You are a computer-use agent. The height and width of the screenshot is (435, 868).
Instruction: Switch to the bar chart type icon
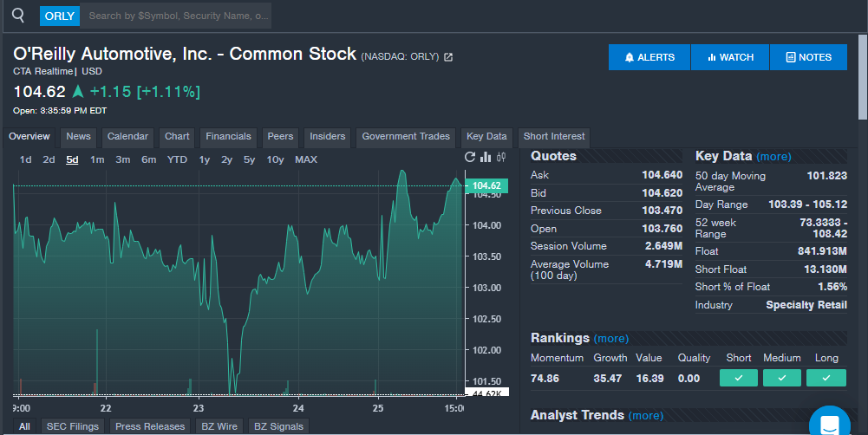(x=486, y=158)
